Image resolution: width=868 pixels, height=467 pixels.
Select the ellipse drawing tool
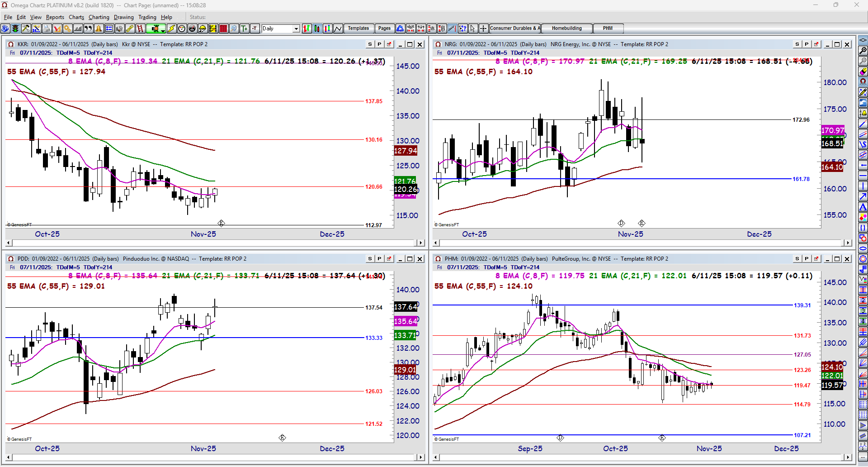863,248
